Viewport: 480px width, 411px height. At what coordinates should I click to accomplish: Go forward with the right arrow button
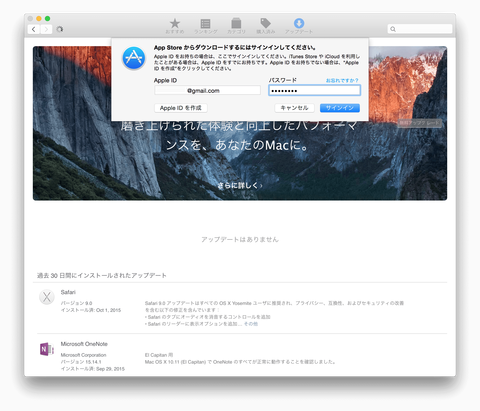(46, 29)
